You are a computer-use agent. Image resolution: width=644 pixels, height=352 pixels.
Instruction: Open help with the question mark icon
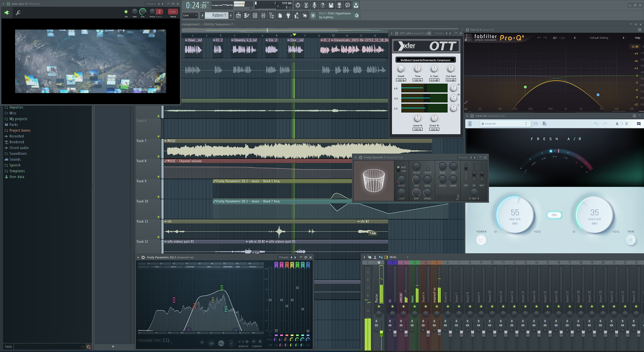click(323, 5)
